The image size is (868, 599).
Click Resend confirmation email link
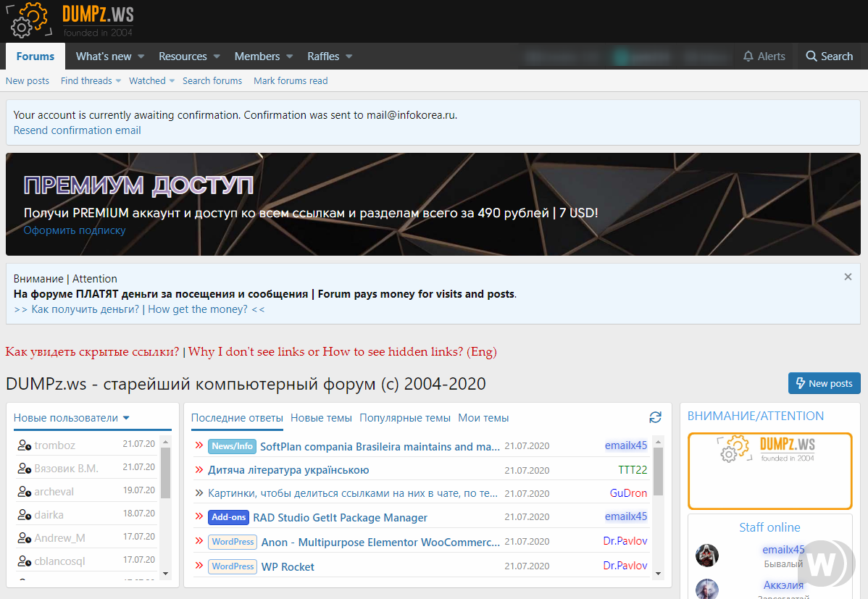pos(77,130)
